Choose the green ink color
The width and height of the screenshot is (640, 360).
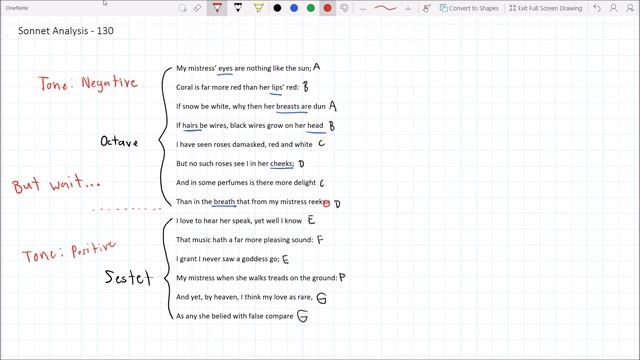[311, 8]
